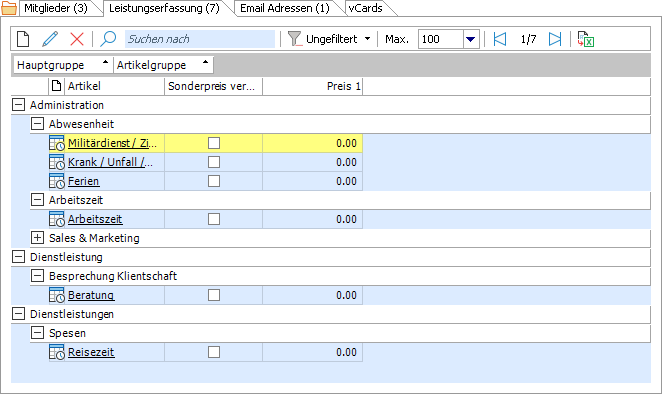Open the Ungefiltert filter dropdown

click(x=367, y=39)
